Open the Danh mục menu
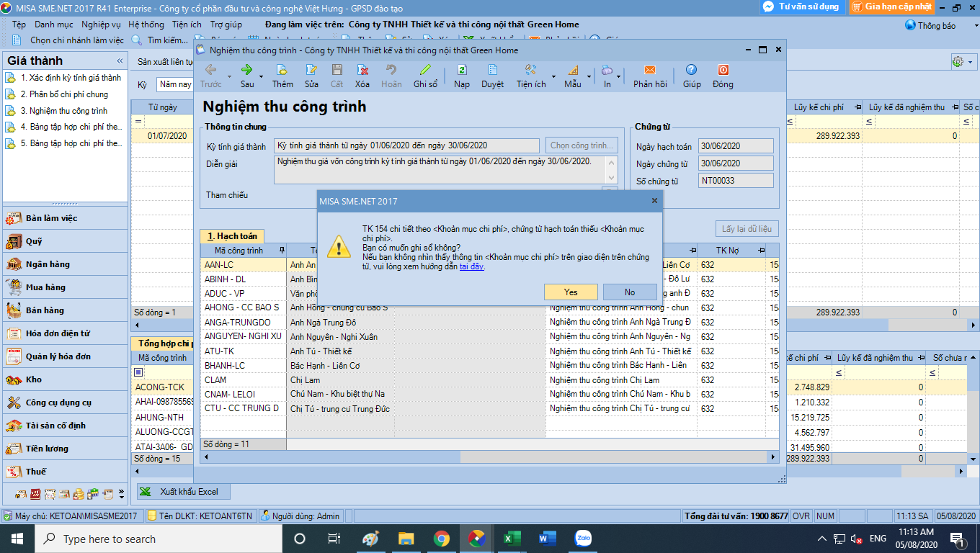Image resolution: width=980 pixels, height=553 pixels. pyautogui.click(x=53, y=24)
